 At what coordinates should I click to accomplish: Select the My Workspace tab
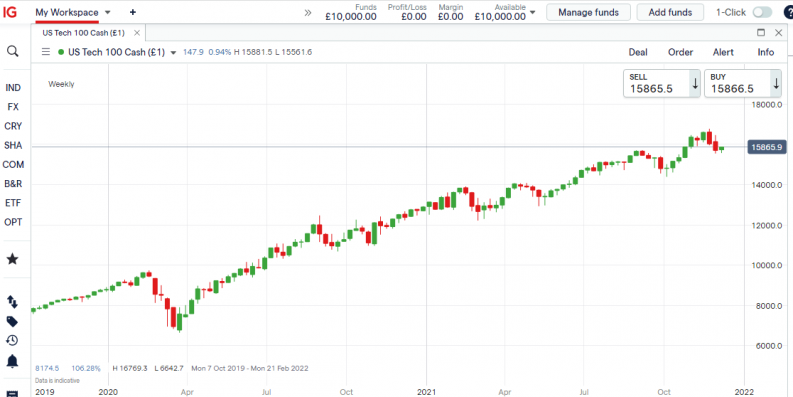click(67, 12)
